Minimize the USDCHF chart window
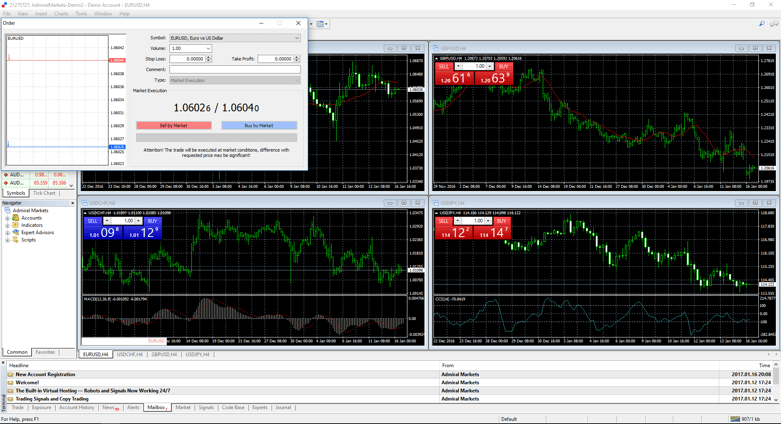This screenshot has height=424, width=781. click(x=390, y=203)
